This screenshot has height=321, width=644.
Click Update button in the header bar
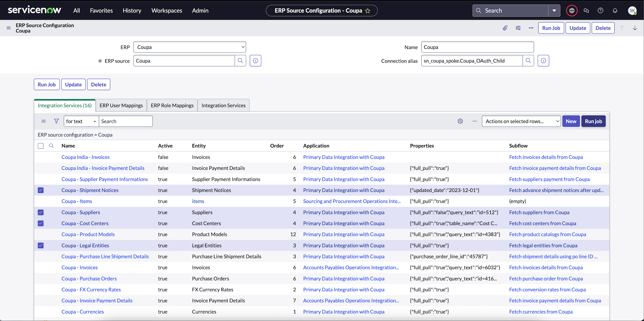point(578,28)
